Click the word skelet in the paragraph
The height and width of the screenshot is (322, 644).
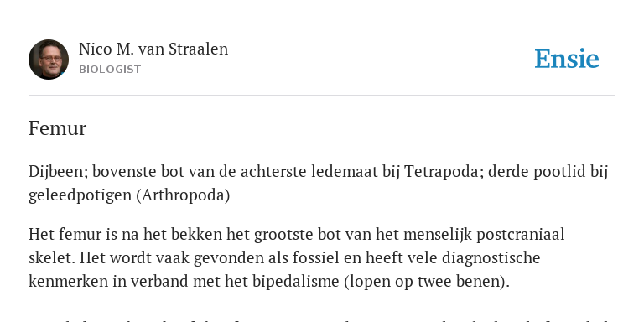51,258
